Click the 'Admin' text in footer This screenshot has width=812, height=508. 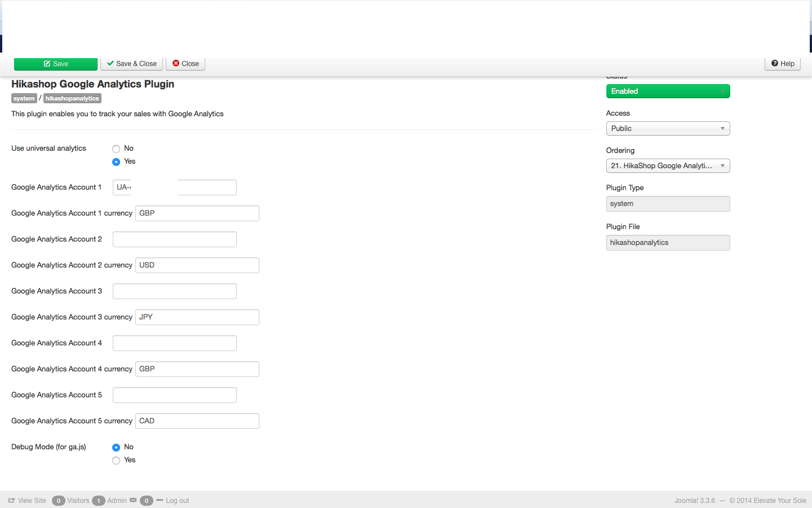coord(117,501)
